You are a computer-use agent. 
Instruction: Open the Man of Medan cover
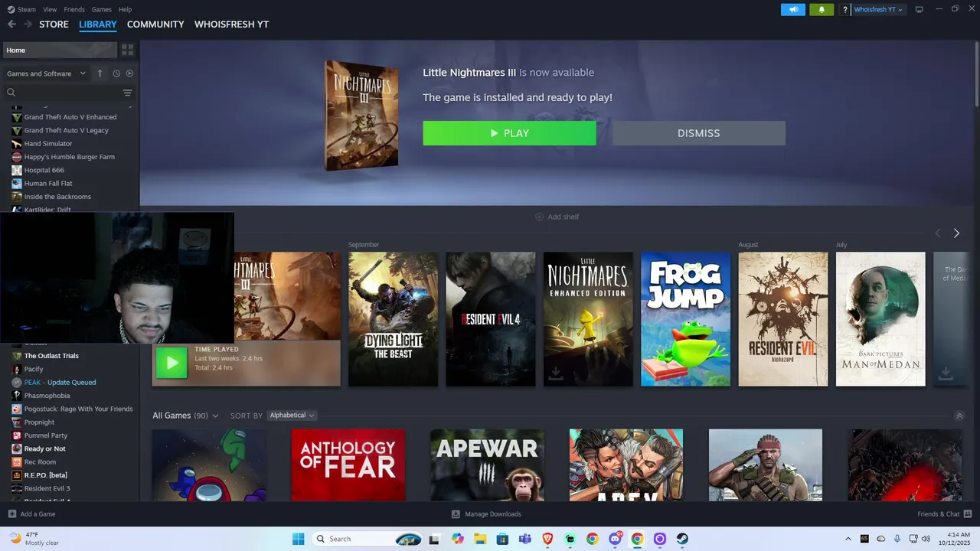tap(880, 319)
